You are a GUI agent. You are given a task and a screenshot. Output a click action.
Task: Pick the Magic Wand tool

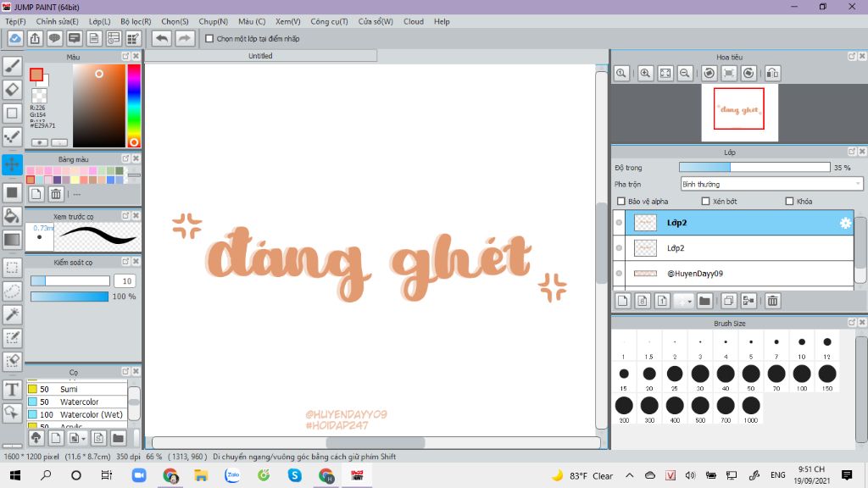coord(12,314)
